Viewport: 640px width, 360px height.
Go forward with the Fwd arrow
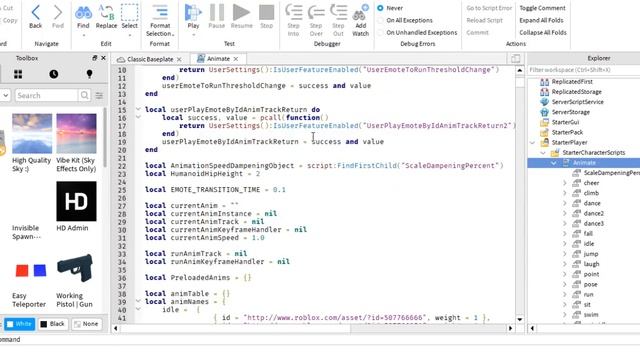pos(58,17)
